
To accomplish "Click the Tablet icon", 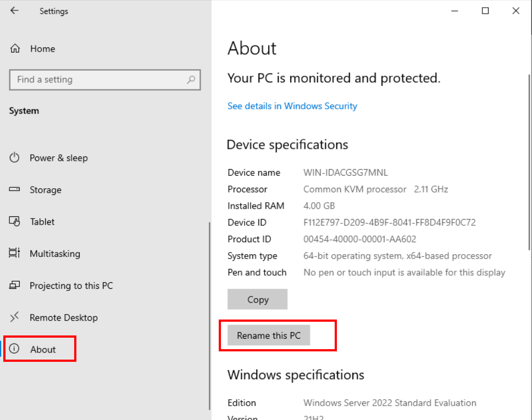I will pyautogui.click(x=15, y=221).
